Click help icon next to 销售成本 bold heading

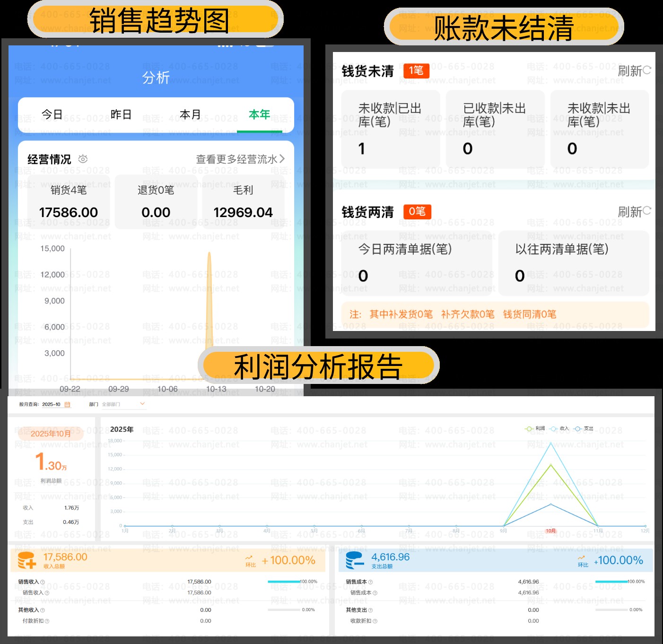tap(370, 582)
